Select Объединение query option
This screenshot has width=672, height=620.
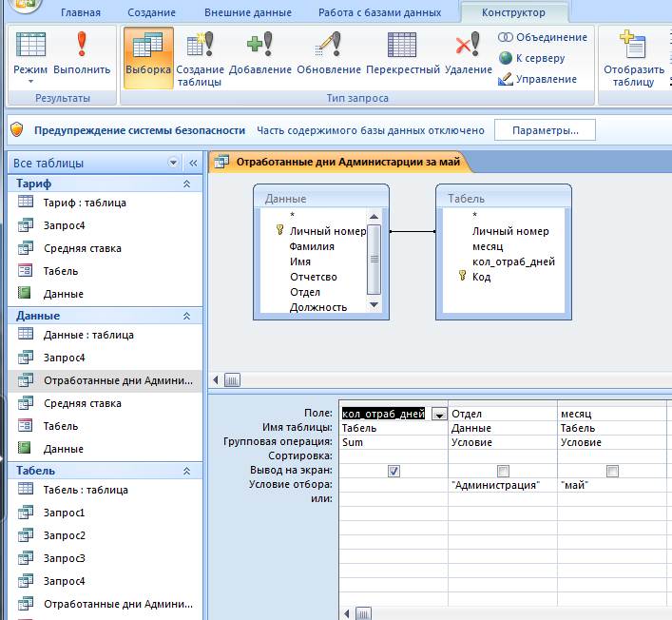tap(543, 37)
